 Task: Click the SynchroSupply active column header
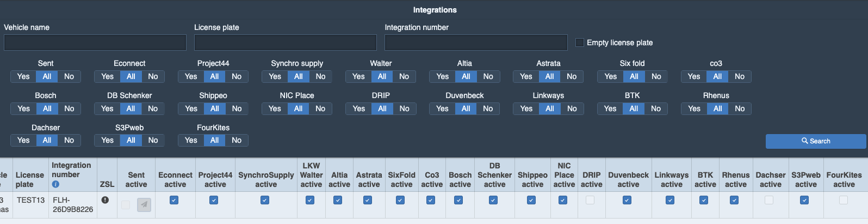(266, 179)
